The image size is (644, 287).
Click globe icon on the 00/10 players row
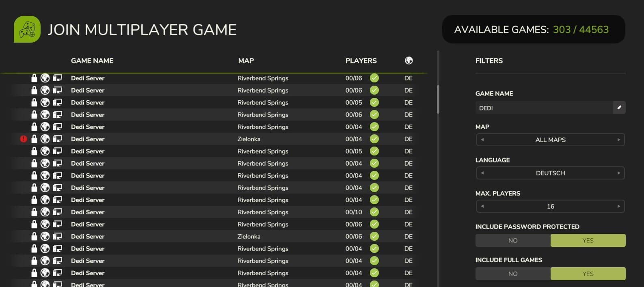click(x=45, y=212)
